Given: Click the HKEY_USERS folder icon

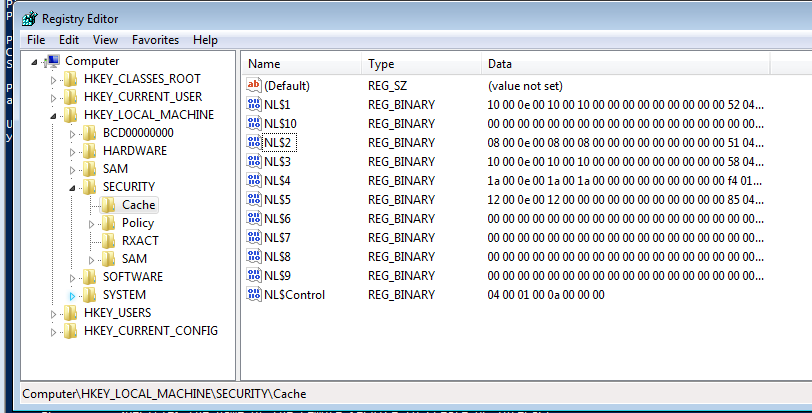Looking at the screenshot, I should 70,313.
